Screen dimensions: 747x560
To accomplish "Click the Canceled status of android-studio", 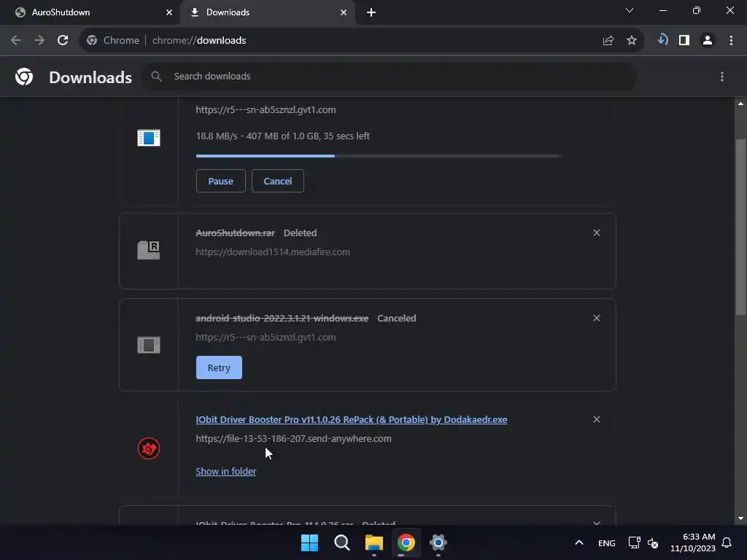I will click(x=396, y=318).
